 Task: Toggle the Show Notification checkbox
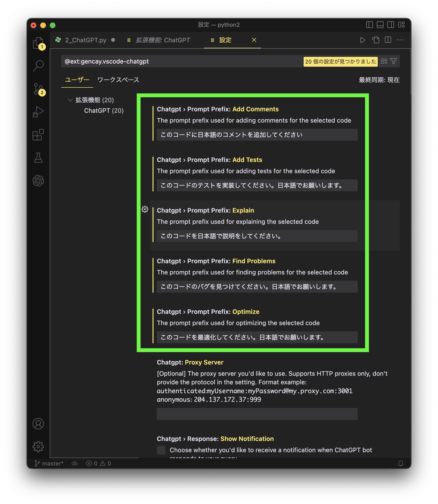pos(161,450)
